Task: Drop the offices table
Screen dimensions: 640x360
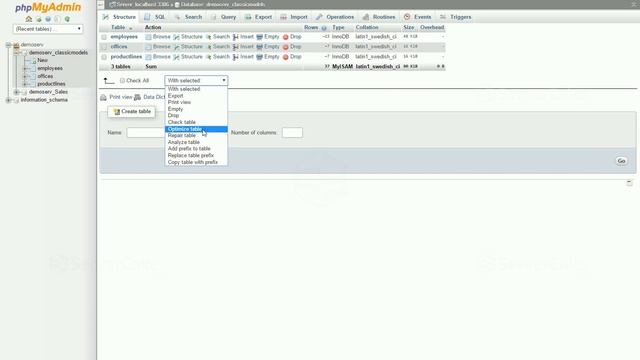Action: [292, 47]
